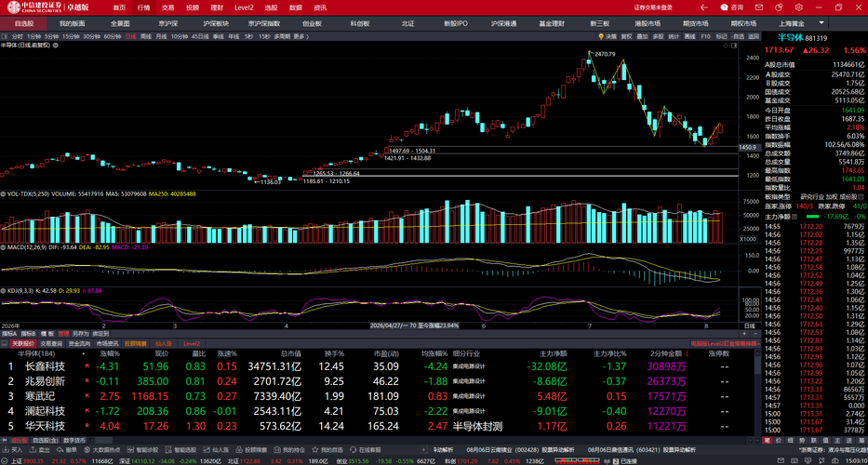Click 成份股 link in side panel
This screenshot has height=465, width=868.
tap(848, 196)
